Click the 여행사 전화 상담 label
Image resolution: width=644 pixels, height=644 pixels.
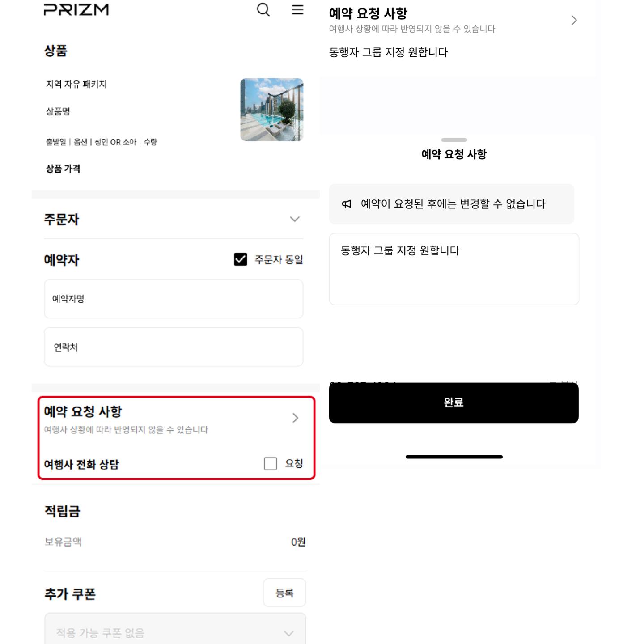coord(81,464)
